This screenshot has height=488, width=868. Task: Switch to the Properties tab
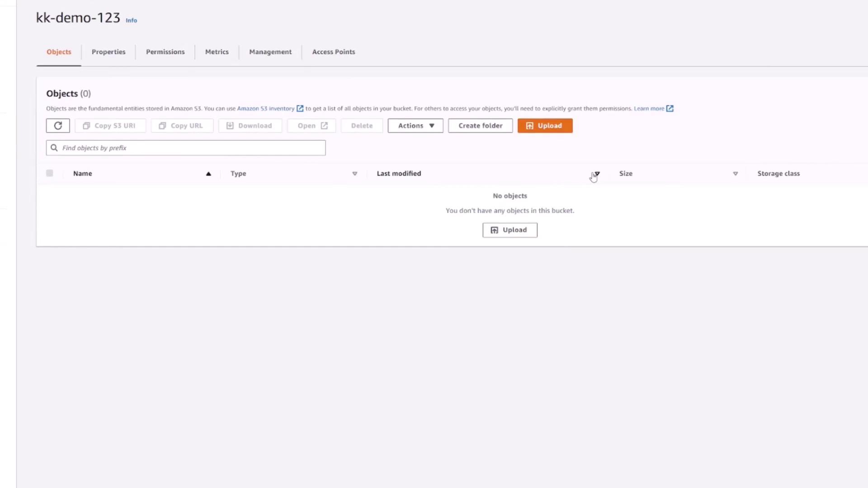[x=108, y=52]
